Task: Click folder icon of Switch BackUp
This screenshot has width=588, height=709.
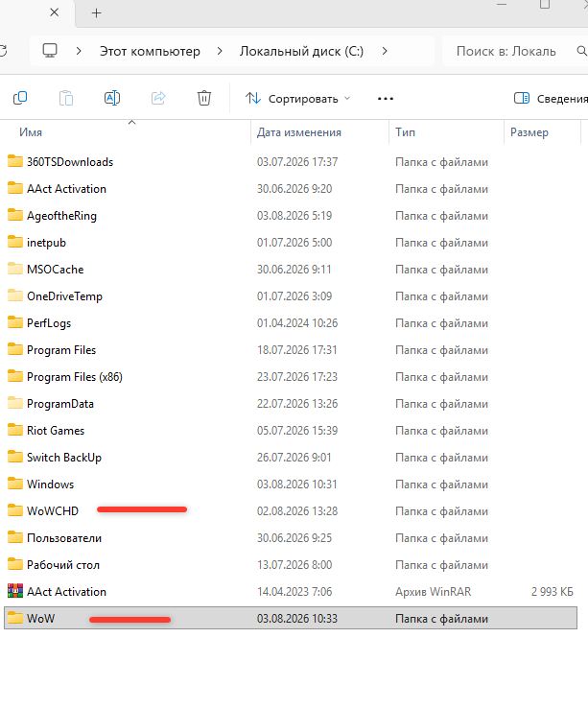Action: 15,457
